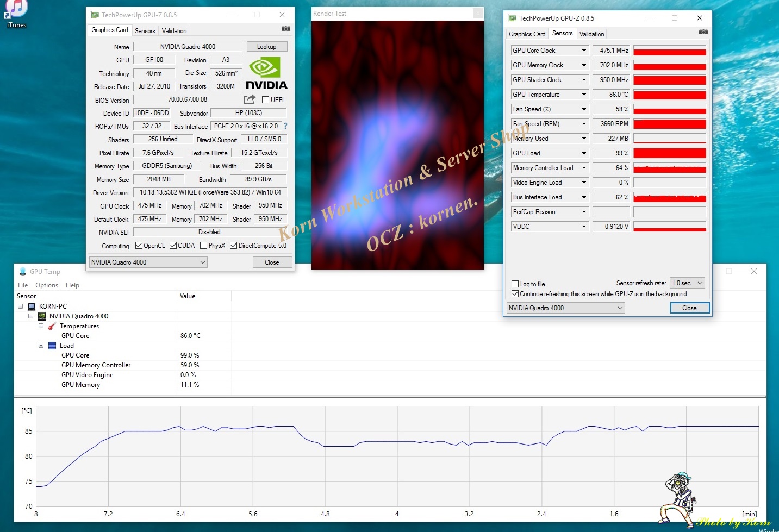The width and height of the screenshot is (779, 532).
Task: Click the GPU Temp title bar icon
Action: click(x=23, y=271)
